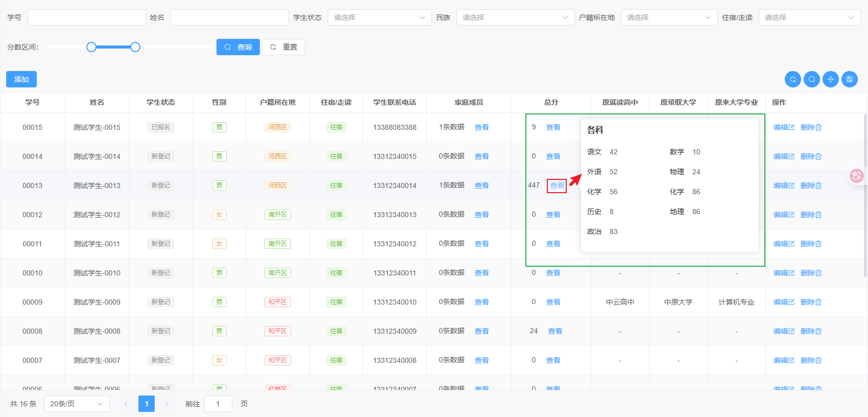Click the 重置 reset button
868x417 pixels.
(283, 47)
